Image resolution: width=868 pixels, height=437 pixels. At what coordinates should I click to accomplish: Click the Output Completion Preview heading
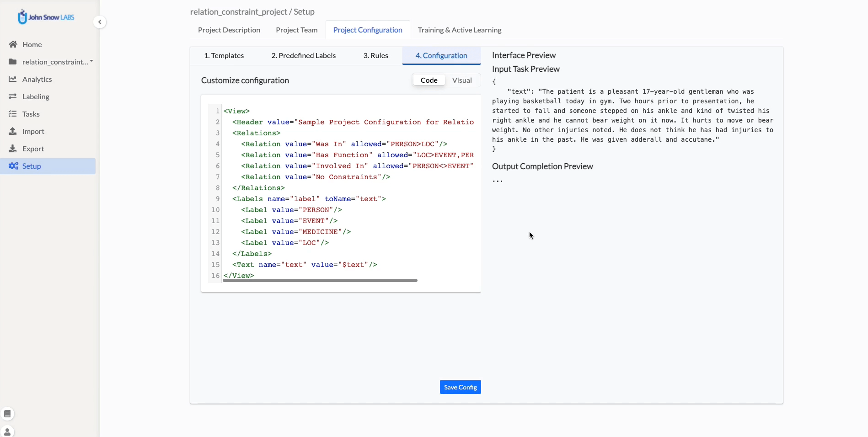click(x=542, y=166)
